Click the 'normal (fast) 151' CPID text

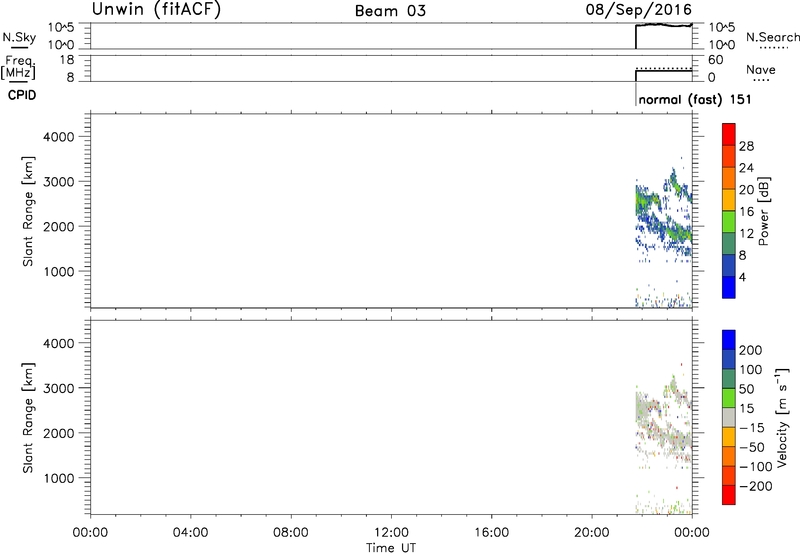[x=695, y=99]
